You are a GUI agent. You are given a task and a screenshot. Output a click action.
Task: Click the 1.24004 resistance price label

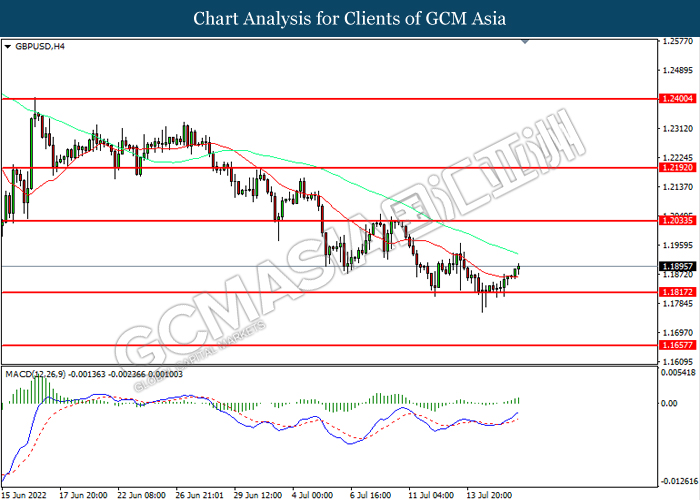coord(678,99)
